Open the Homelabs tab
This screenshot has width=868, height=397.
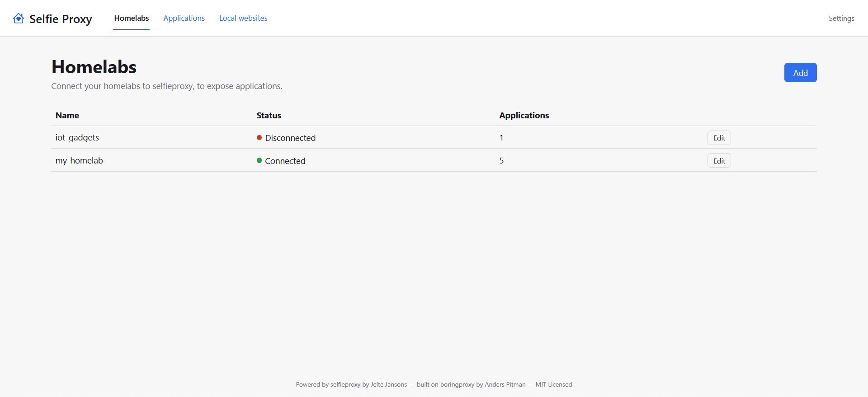132,18
